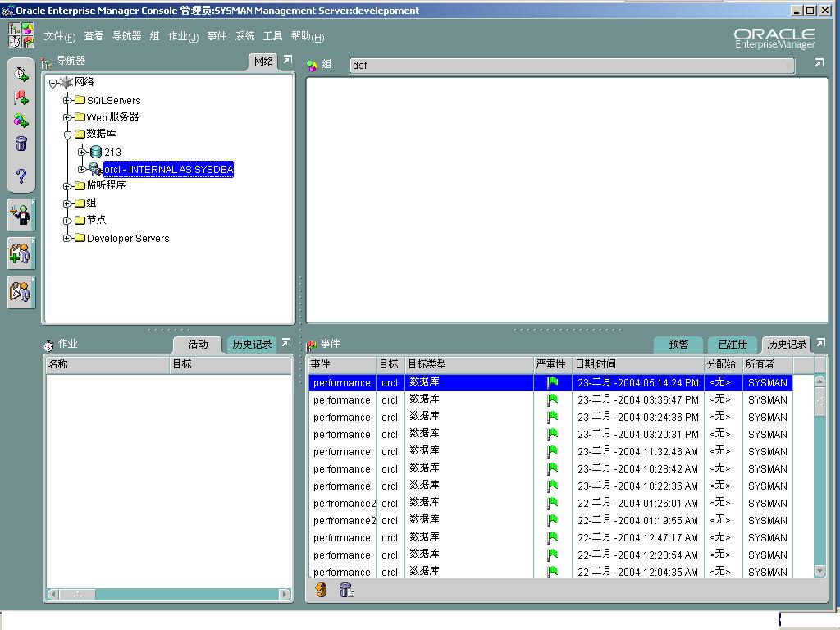Select the jobs 活动 tab

tap(198, 345)
